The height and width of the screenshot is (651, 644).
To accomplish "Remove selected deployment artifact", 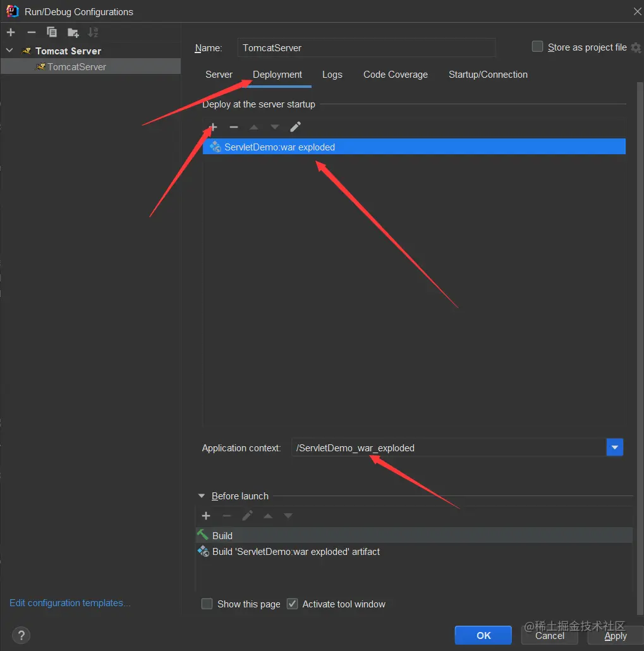I will click(x=234, y=127).
